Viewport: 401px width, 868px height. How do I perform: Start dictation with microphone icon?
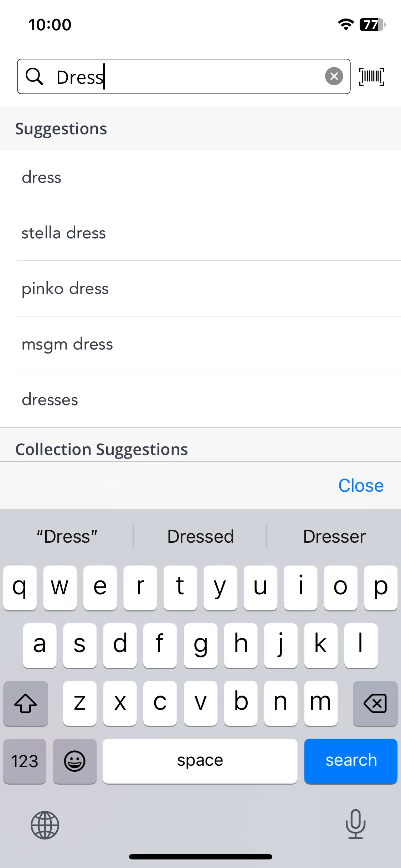pos(355,824)
